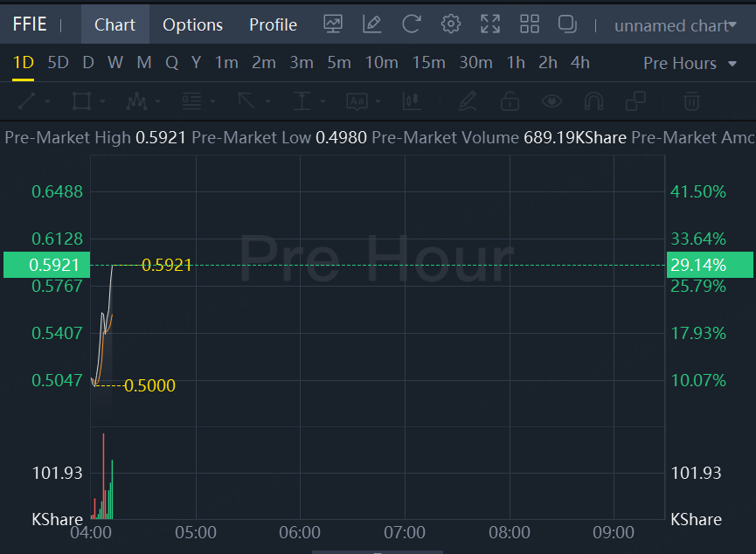Select the measure range tool
This screenshot has height=554, width=756.
click(x=302, y=101)
